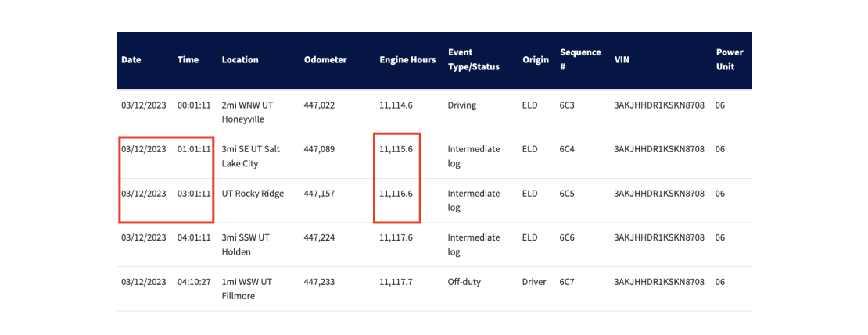Select the 2mi WNW UT Honeyville location

[x=246, y=112]
